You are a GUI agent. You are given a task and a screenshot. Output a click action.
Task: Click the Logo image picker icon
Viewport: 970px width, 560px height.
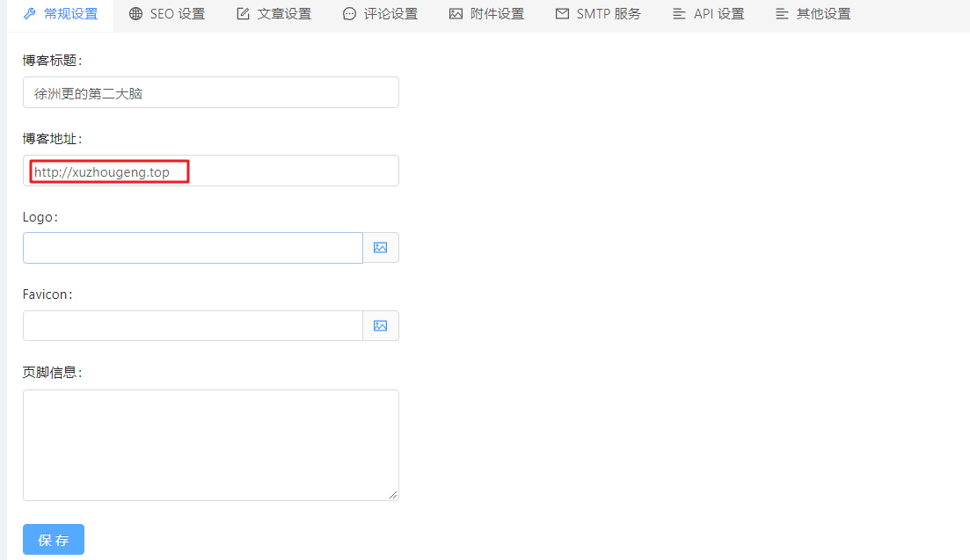tap(381, 248)
